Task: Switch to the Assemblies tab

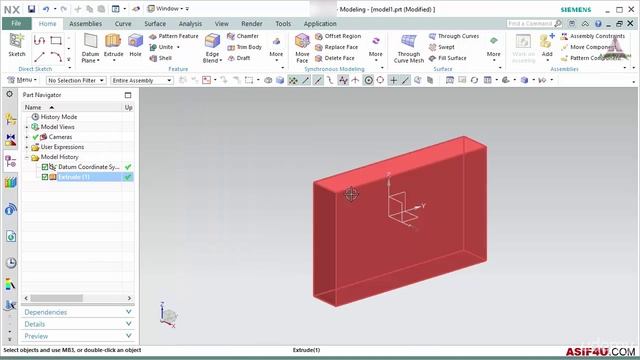Action: pos(85,24)
